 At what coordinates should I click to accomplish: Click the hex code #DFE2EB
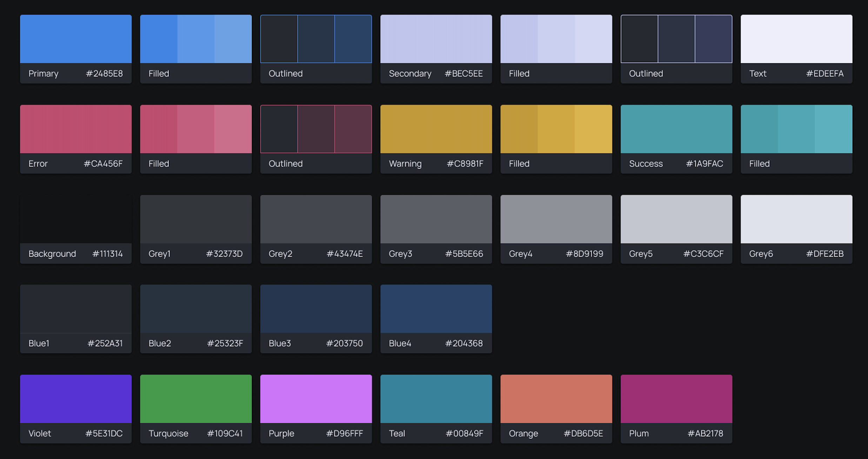tap(825, 254)
